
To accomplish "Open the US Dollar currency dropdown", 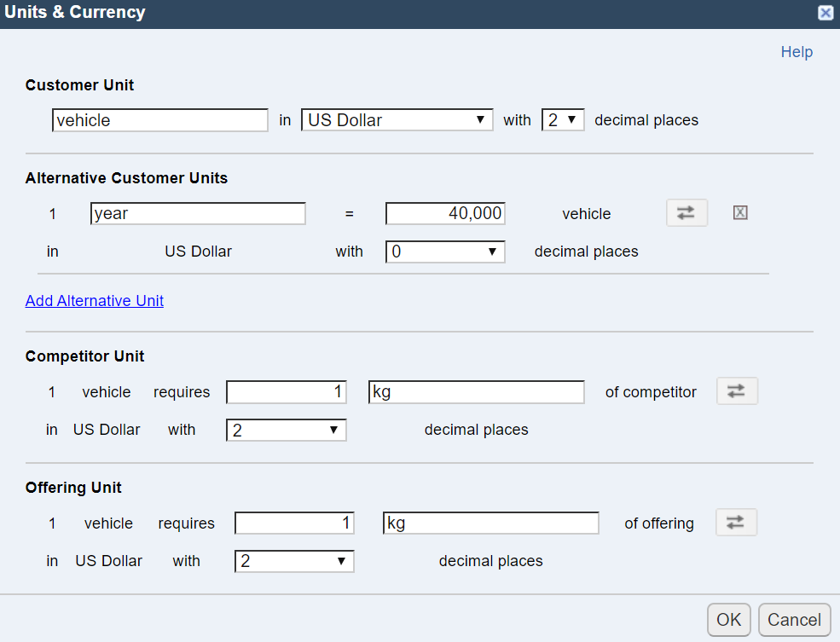I will coord(397,120).
